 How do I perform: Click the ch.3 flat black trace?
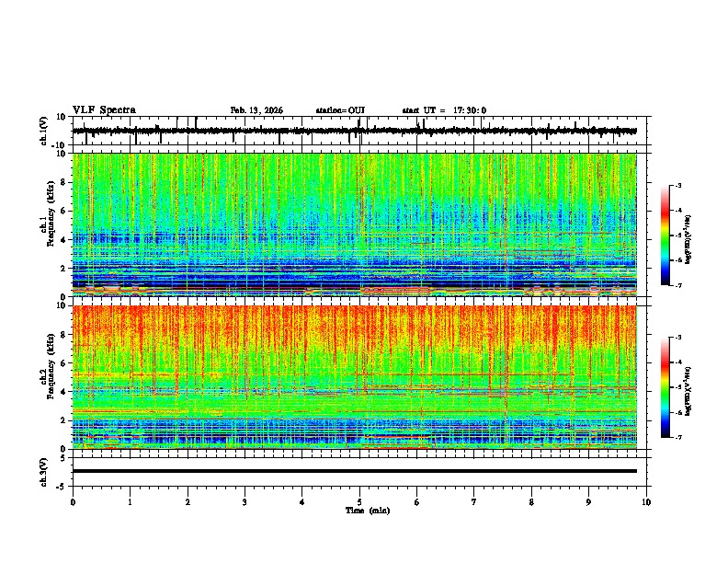[355, 471]
